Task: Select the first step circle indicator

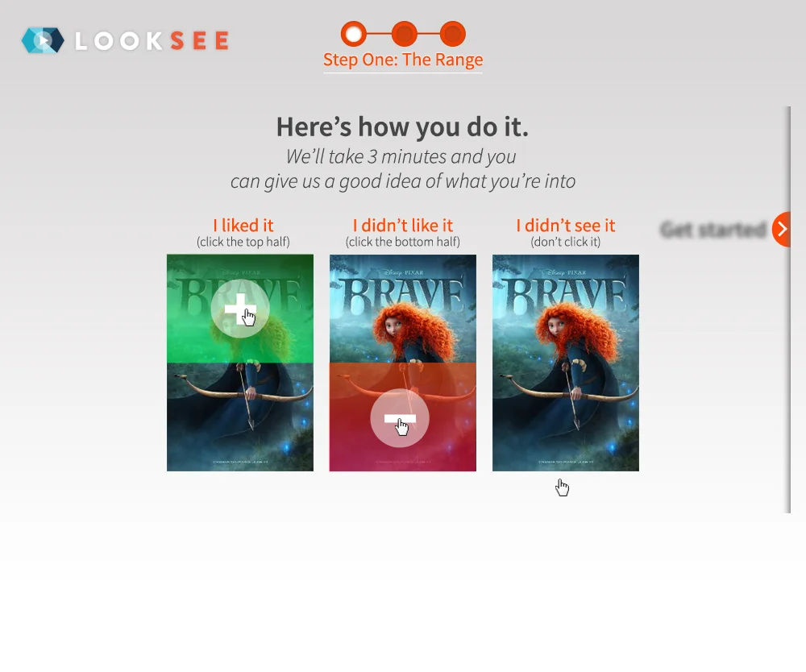Action: pyautogui.click(x=354, y=34)
